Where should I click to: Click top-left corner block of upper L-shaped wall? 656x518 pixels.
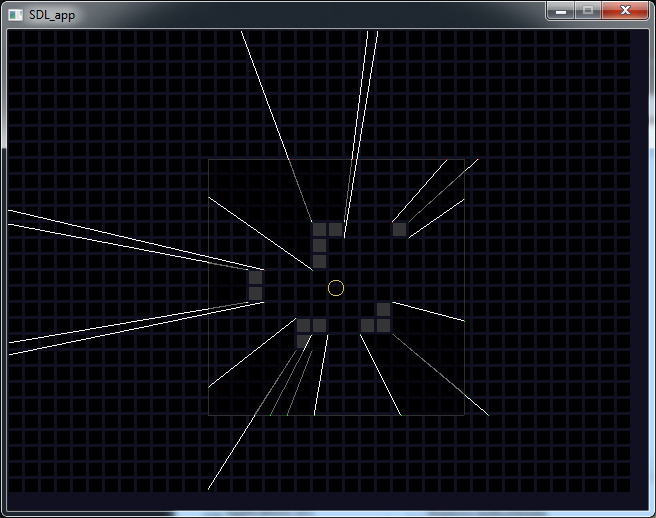[x=319, y=229]
